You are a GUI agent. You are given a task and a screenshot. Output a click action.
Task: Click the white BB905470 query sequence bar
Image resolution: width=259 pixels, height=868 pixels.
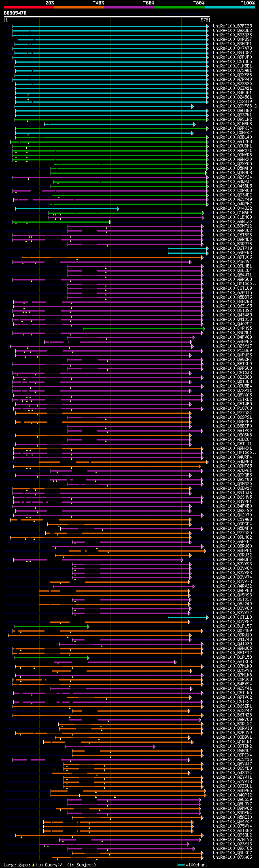click(x=106, y=17)
